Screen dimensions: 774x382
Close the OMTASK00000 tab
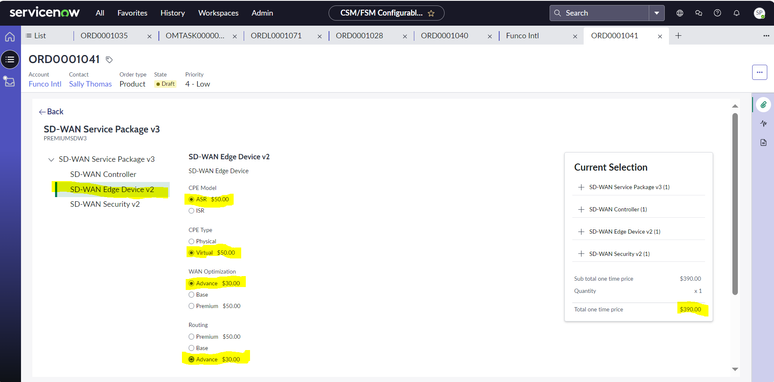click(234, 36)
